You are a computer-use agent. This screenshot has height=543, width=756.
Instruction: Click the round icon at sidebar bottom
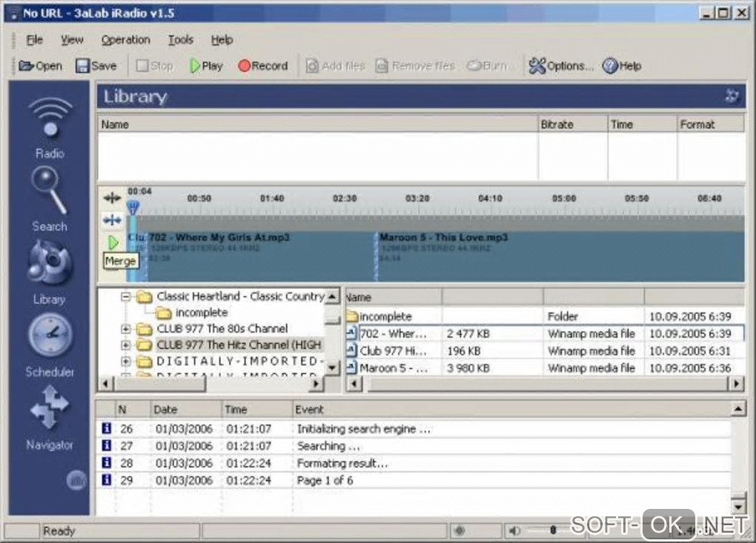pyautogui.click(x=76, y=480)
